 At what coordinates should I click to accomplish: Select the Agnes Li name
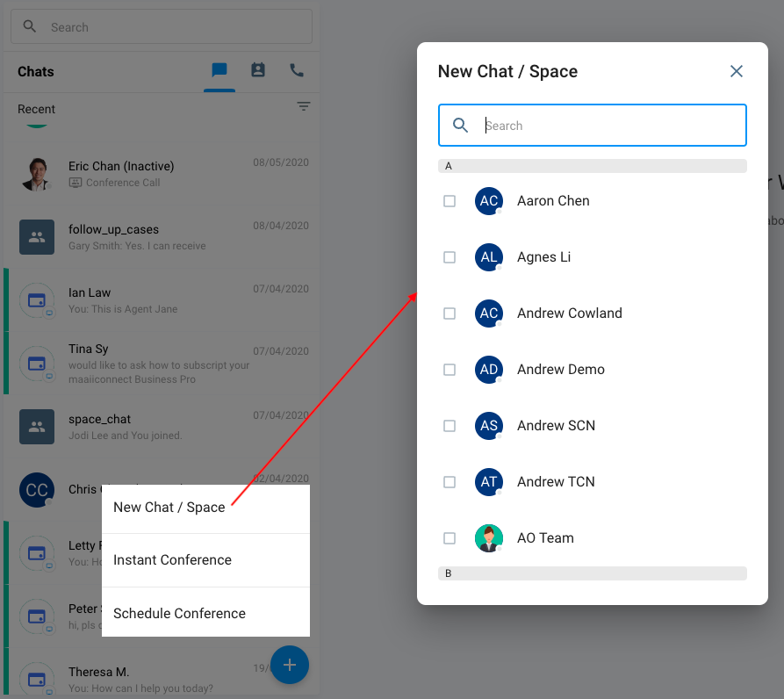click(543, 257)
